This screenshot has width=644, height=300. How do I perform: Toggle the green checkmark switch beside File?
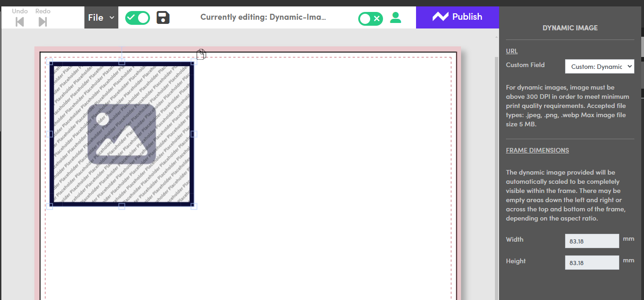tap(138, 18)
